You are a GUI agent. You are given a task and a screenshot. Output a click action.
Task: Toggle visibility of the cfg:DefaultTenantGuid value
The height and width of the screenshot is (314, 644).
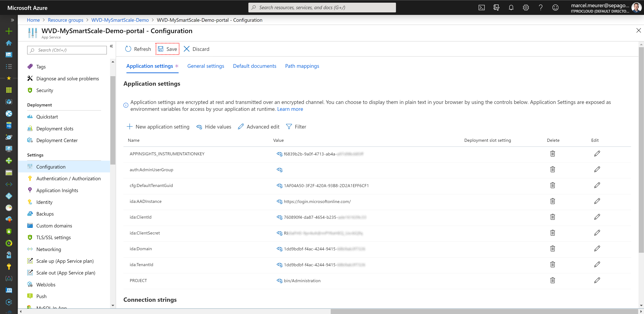(279, 185)
